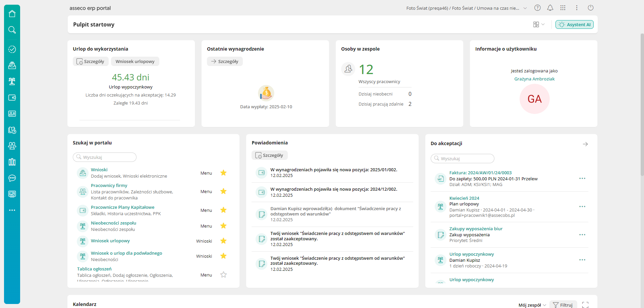Click the help question mark icon
This screenshot has width=644, height=308.
(537, 8)
